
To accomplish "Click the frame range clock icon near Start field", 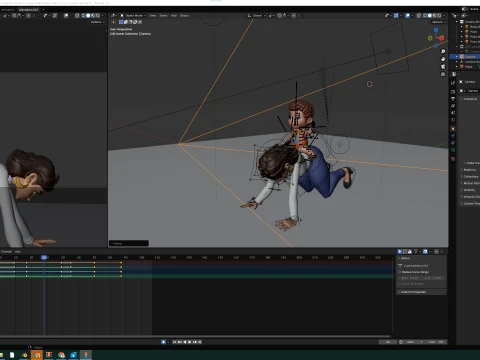I will (x=401, y=342).
